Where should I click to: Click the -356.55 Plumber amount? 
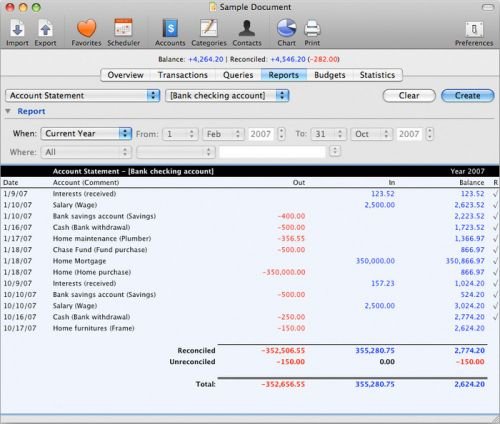tap(291, 239)
